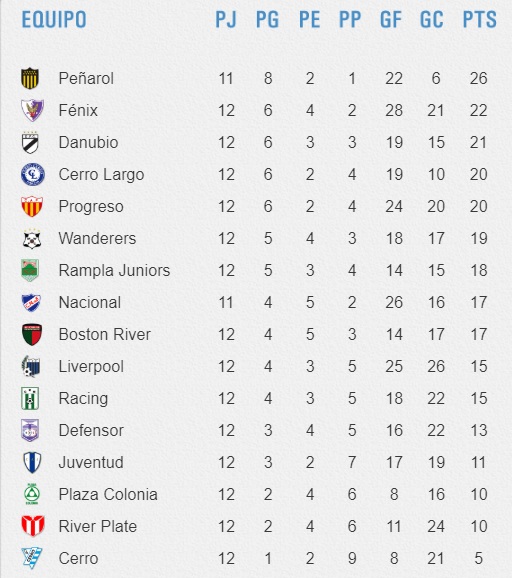Click the Racing green-and-white badge

30,398
